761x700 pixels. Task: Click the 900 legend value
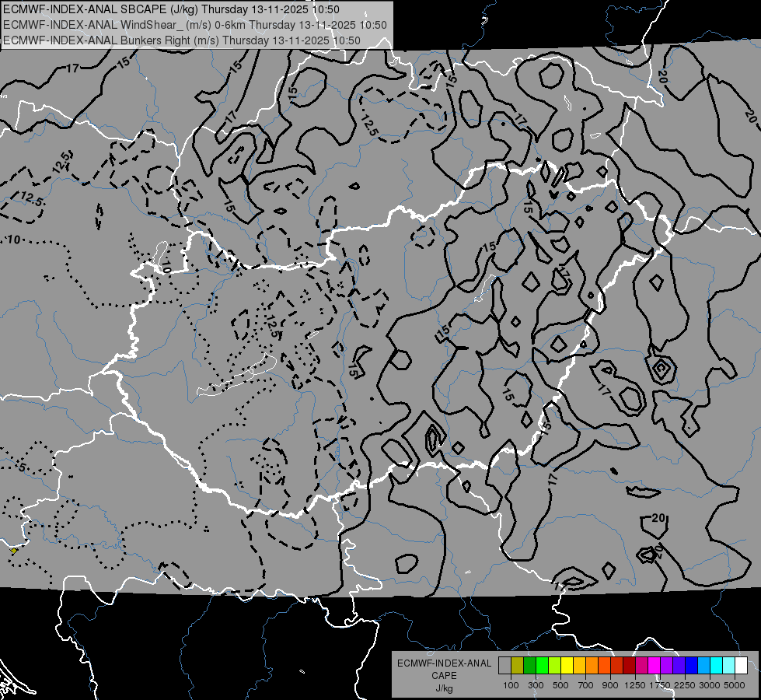pyautogui.click(x=610, y=685)
